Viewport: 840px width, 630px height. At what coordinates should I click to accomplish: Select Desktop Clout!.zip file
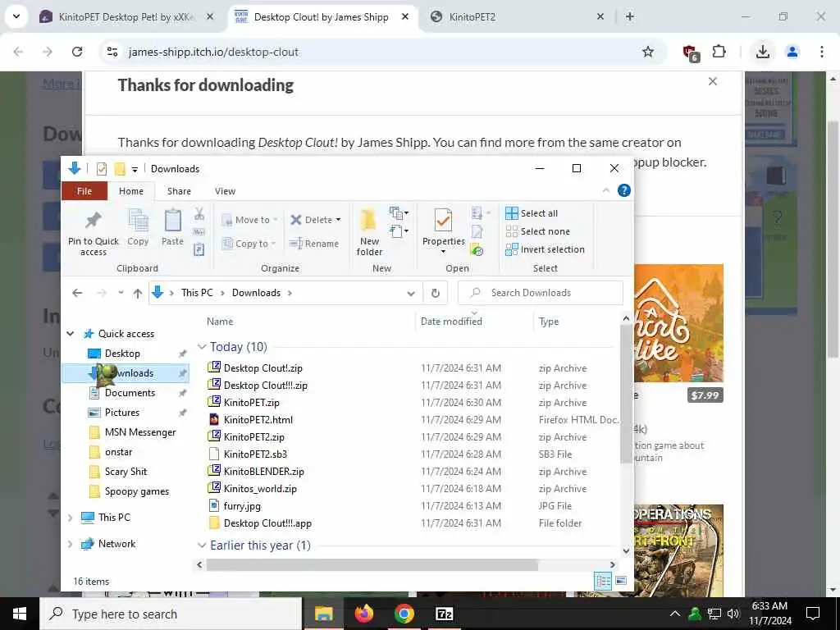click(x=263, y=368)
